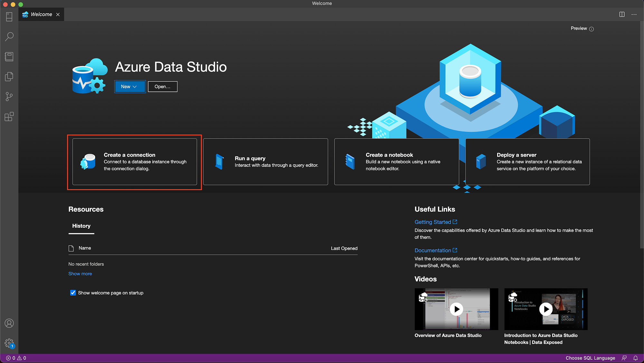The width and height of the screenshot is (644, 363).
Task: Open the Getting Started link
Action: 433,222
